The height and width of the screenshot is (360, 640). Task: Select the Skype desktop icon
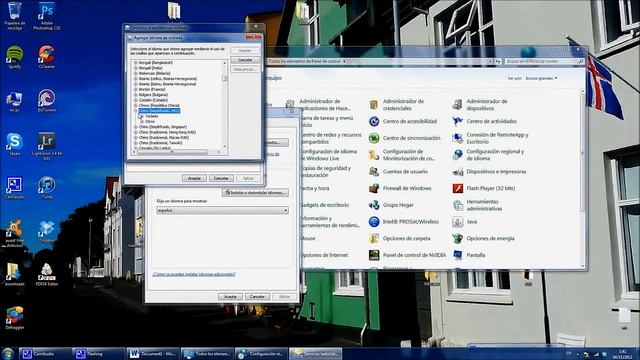(15, 144)
